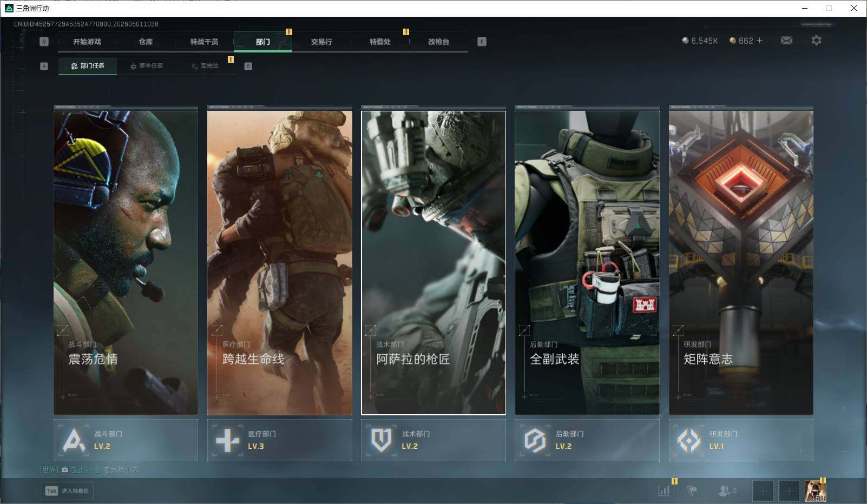Open the 研发部门 LV.1 panel
The width and height of the screenshot is (867, 504).
741,440
